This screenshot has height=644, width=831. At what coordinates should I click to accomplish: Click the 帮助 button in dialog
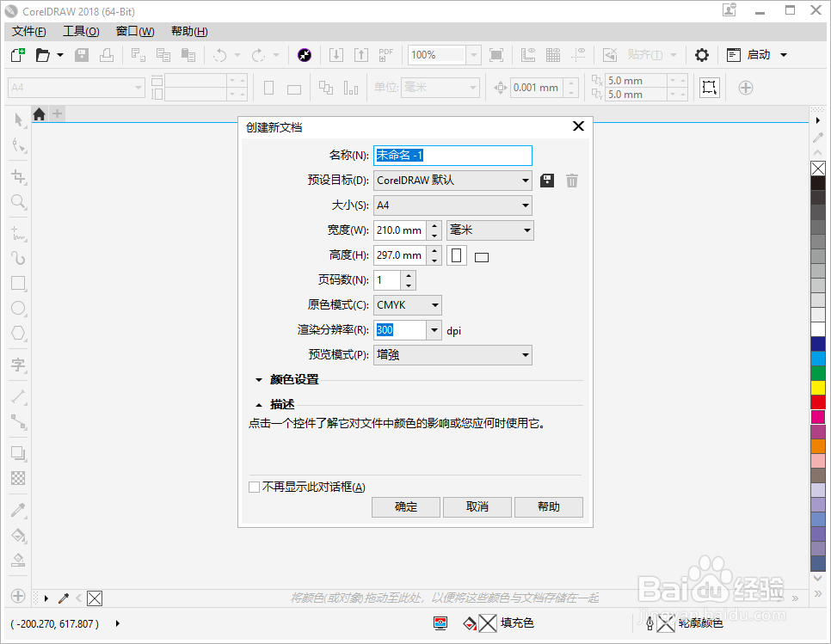pyautogui.click(x=549, y=506)
